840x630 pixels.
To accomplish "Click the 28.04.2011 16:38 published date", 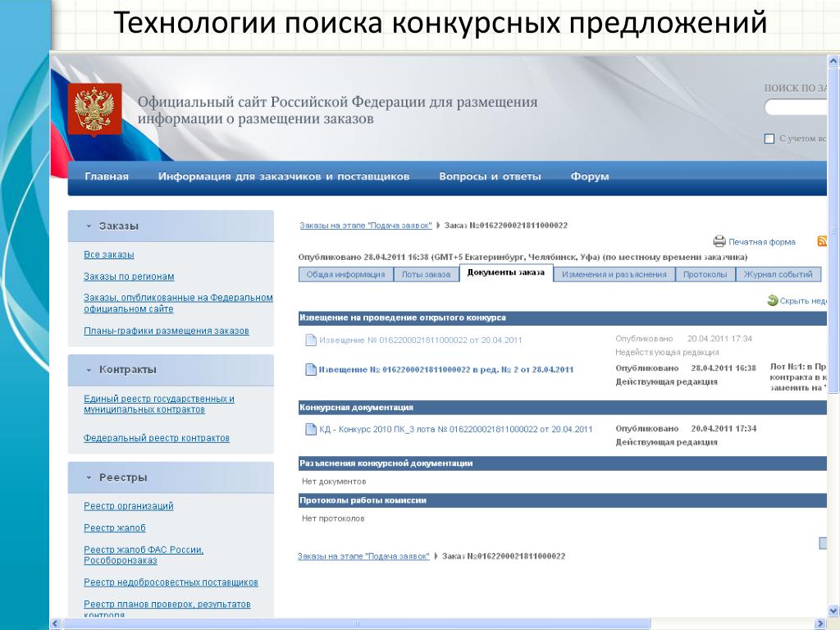I will 724,368.
